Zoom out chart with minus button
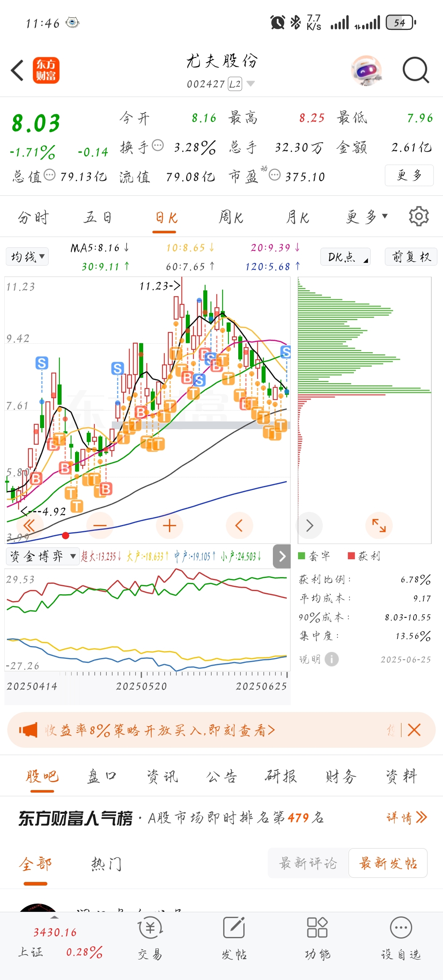The width and height of the screenshot is (443, 980). tap(99, 525)
